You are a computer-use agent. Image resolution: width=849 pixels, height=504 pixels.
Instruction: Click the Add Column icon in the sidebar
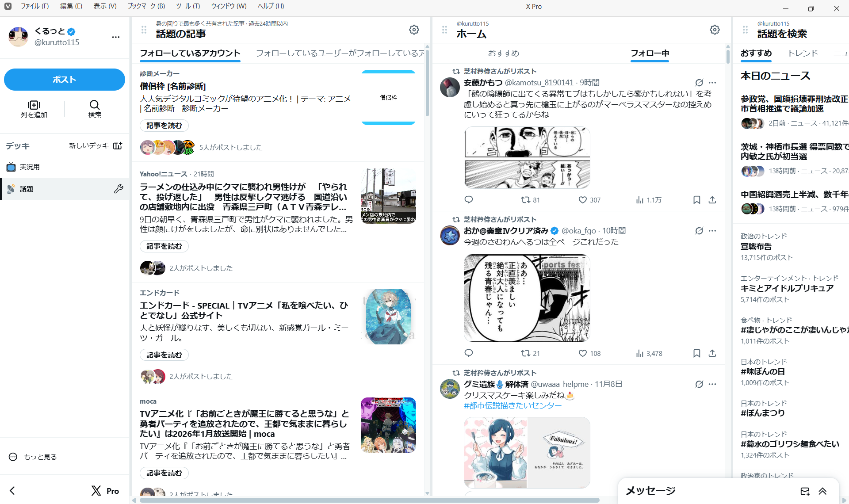coord(34,105)
